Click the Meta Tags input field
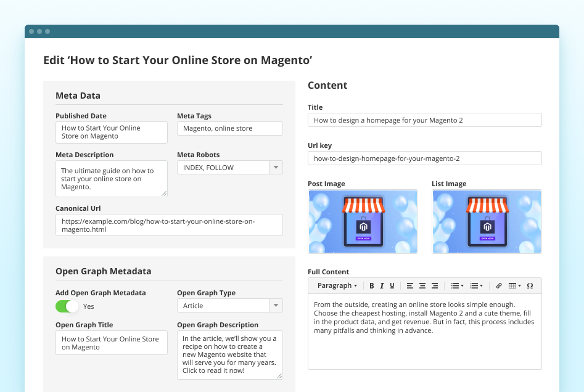 point(229,128)
